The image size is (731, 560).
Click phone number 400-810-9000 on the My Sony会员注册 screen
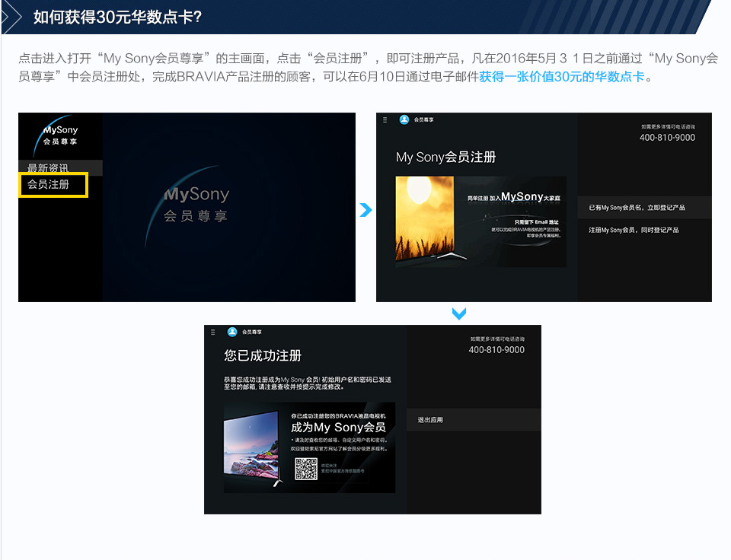(x=667, y=138)
